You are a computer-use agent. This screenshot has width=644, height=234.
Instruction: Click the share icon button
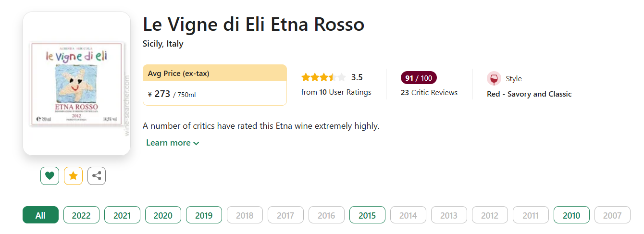[x=97, y=176]
